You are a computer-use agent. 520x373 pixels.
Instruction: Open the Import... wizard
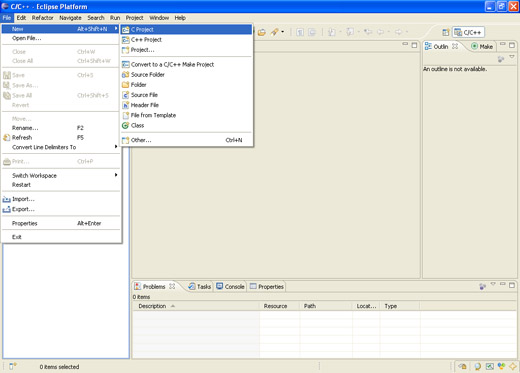pyautogui.click(x=61, y=199)
